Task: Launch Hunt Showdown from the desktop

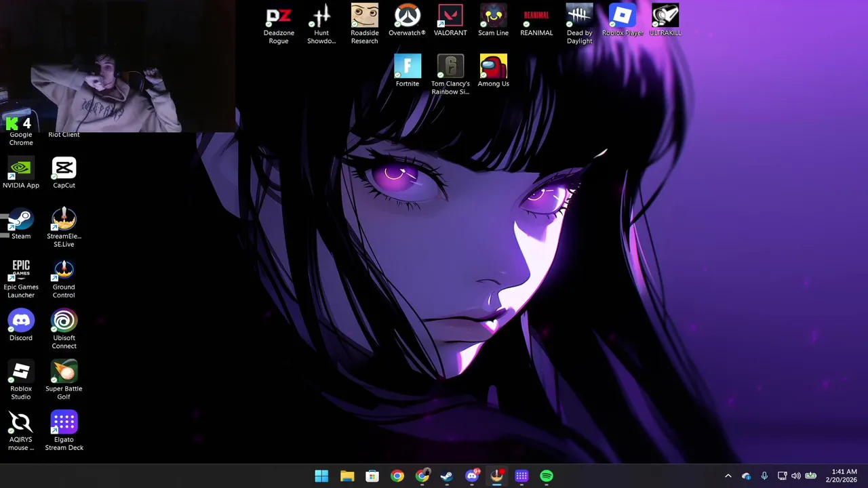Action: pyautogui.click(x=321, y=24)
